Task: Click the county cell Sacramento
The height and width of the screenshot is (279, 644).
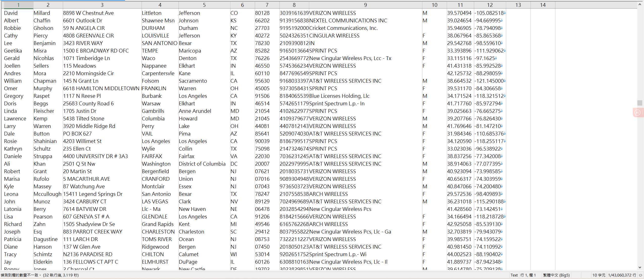Action: 193,81
